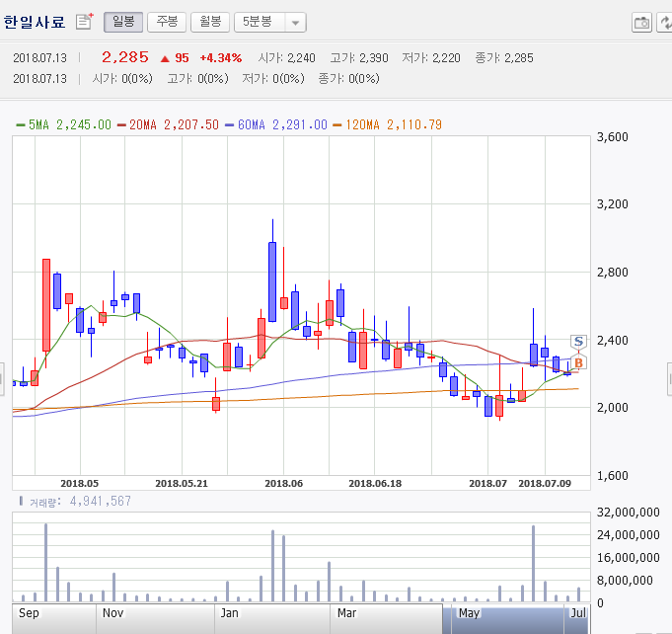Click the 5MA 2,245.00 legend label
This screenshot has height=634, width=672.
click(x=70, y=124)
